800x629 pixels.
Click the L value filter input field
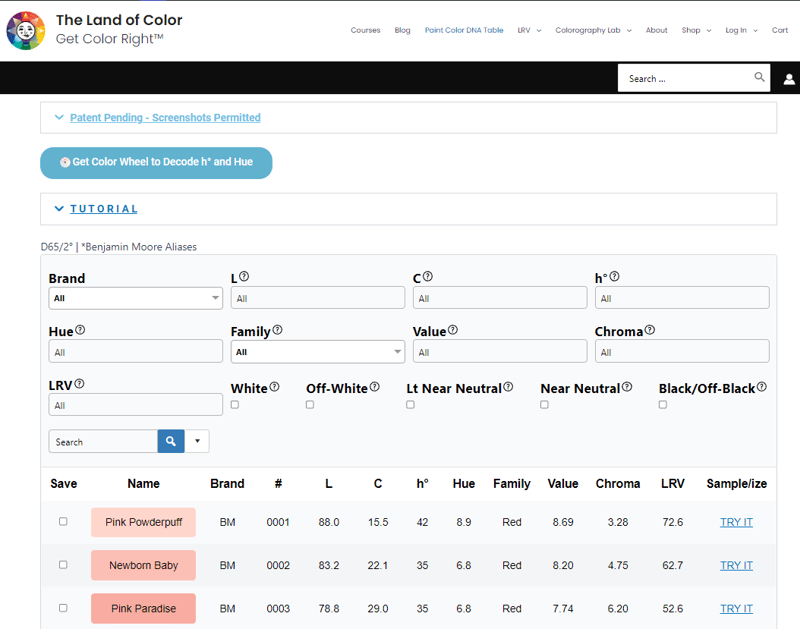[317, 298]
